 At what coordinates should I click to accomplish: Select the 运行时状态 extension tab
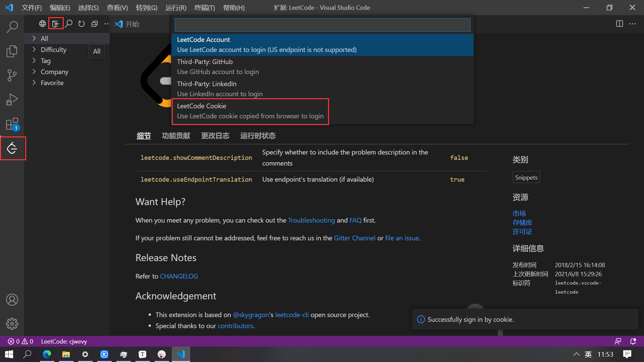pos(258,136)
